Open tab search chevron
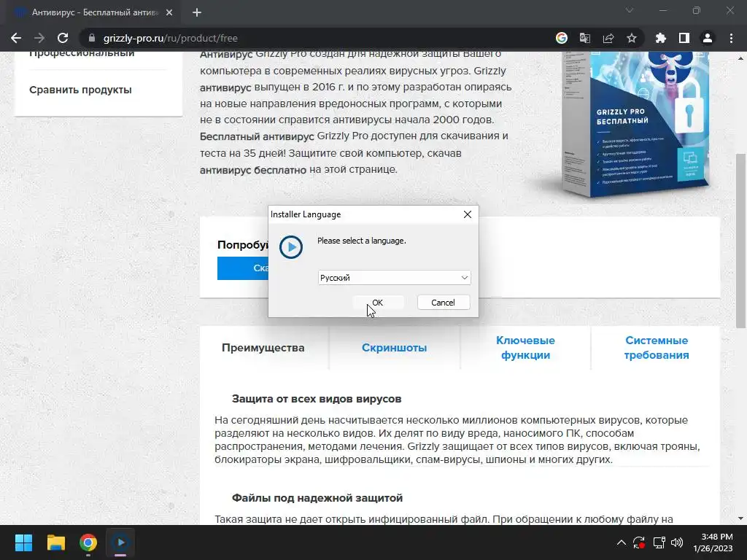Image resolution: width=747 pixels, height=560 pixels. point(630,10)
